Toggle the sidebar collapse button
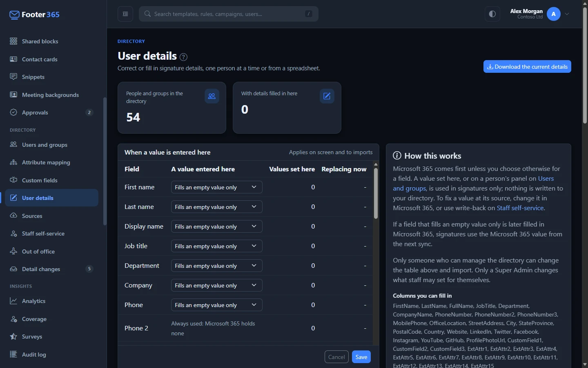This screenshot has height=368, width=588. click(x=125, y=14)
